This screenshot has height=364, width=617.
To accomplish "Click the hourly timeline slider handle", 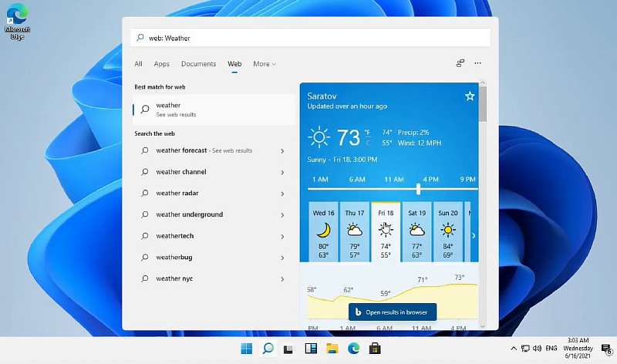I will [x=419, y=188].
